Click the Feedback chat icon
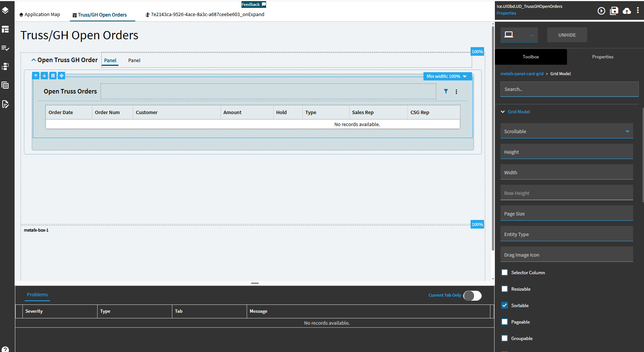This screenshot has width=644, height=352. click(x=264, y=4)
